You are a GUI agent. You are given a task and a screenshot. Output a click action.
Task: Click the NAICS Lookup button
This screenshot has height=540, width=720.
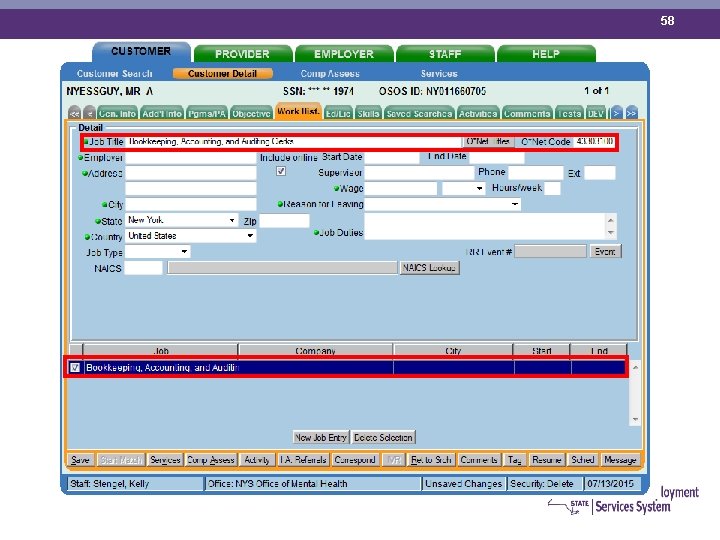[x=429, y=268]
